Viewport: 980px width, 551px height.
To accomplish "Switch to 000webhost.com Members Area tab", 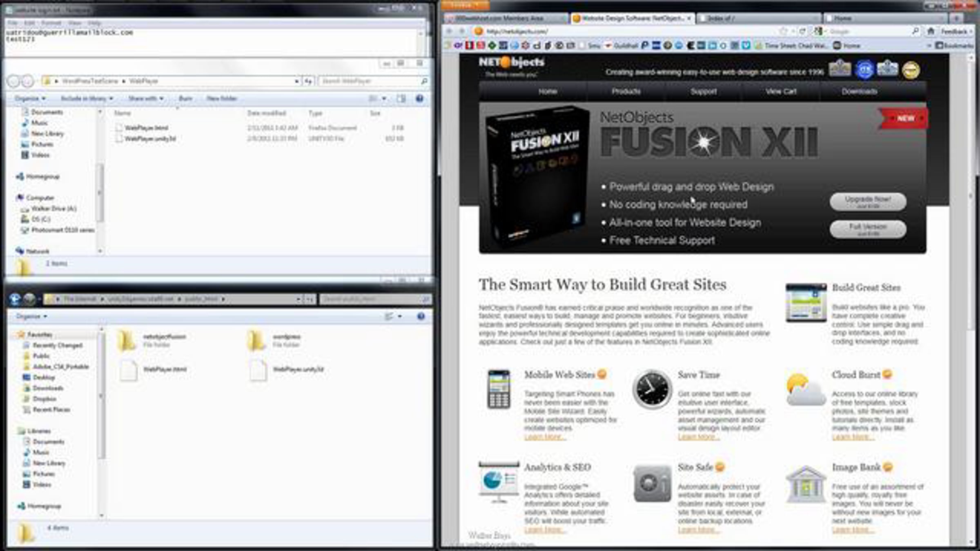I will click(x=506, y=18).
